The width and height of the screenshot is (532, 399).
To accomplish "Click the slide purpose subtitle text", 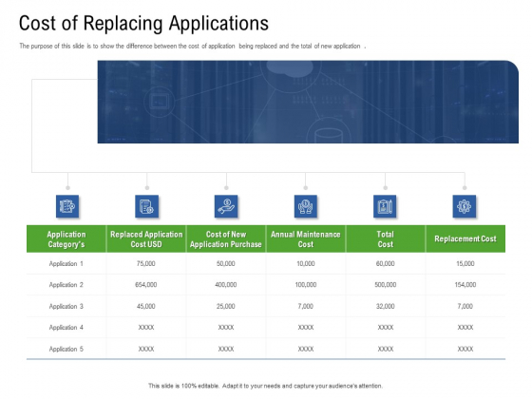I will point(192,46).
